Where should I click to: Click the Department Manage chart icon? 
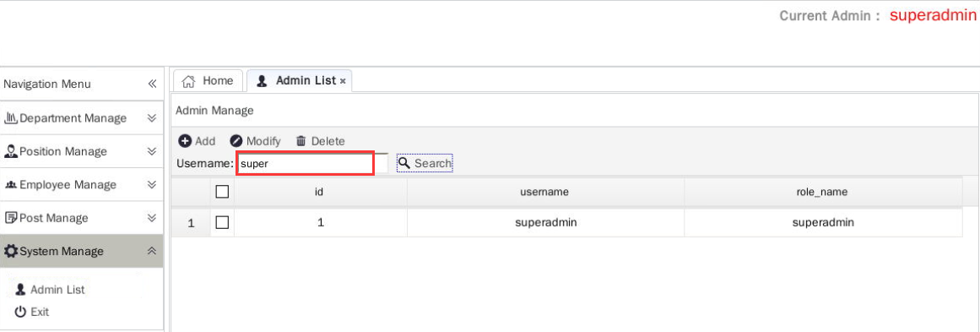[11, 117]
